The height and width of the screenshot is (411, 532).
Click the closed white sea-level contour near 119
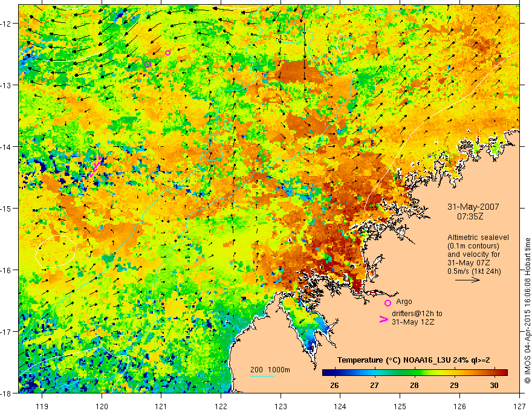(55, 251)
